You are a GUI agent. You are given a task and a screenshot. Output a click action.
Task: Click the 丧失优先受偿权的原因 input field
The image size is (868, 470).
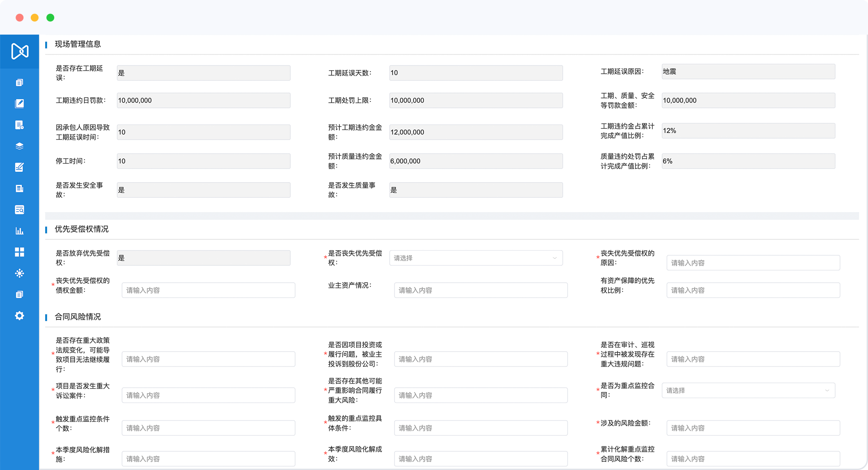pyautogui.click(x=753, y=263)
